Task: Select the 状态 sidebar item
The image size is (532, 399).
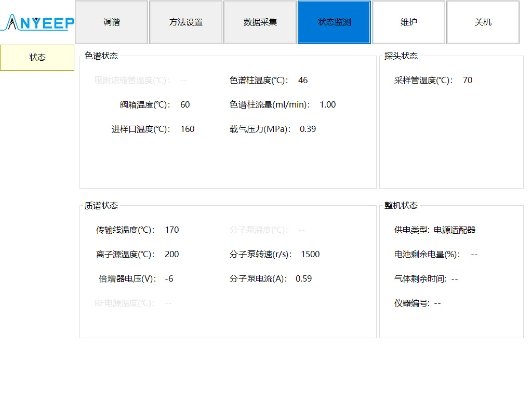Action: (37, 58)
